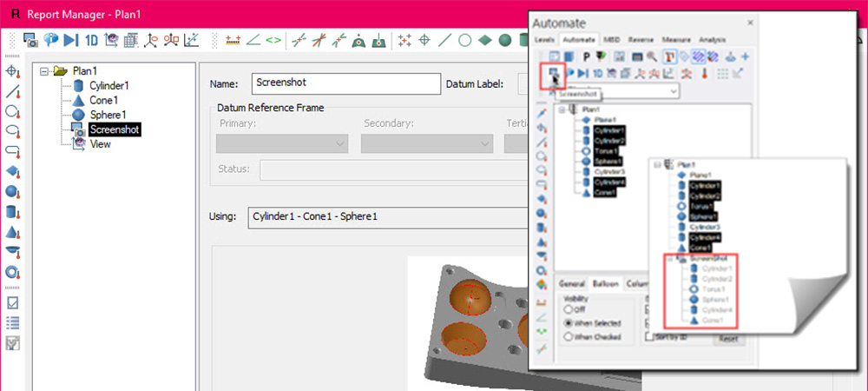This screenshot has height=391, width=868.
Task: Click the bulleted list icon in vertical toolbar
Action: click(x=12, y=322)
